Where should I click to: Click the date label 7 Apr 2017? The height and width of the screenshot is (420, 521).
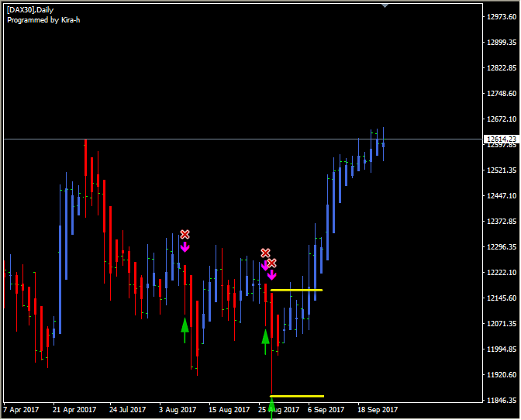click(21, 410)
